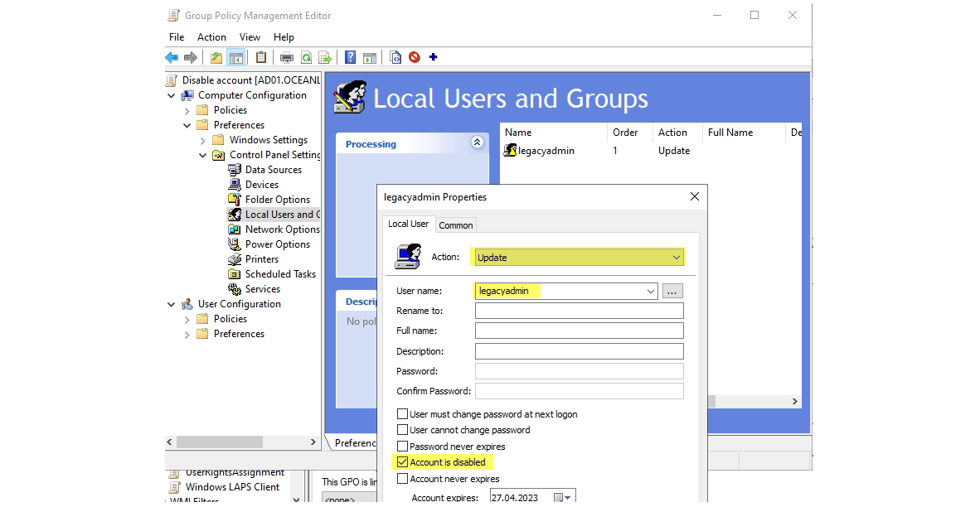Collapse the User Configuration node
Screen dimensions: 980x507
[x=172, y=304]
